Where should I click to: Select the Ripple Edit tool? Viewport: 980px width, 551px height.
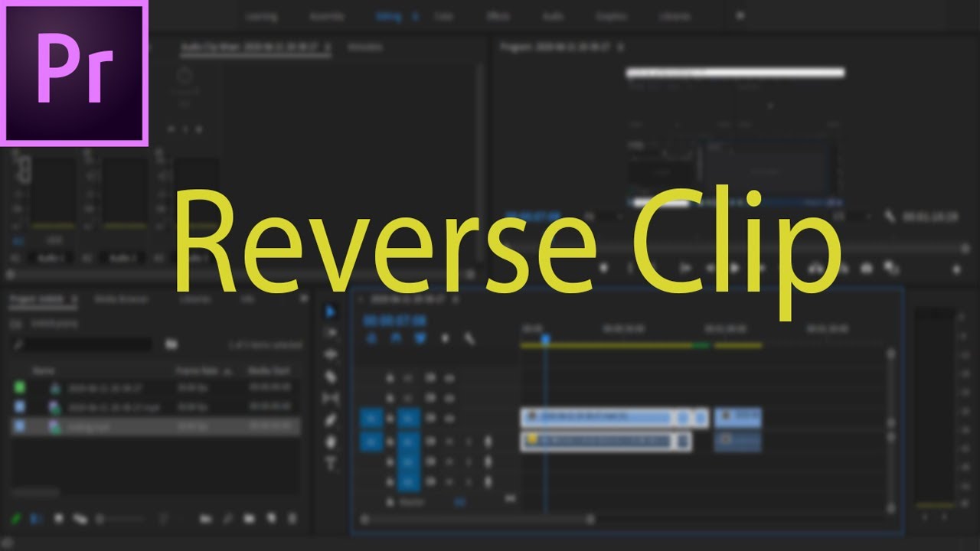[331, 354]
